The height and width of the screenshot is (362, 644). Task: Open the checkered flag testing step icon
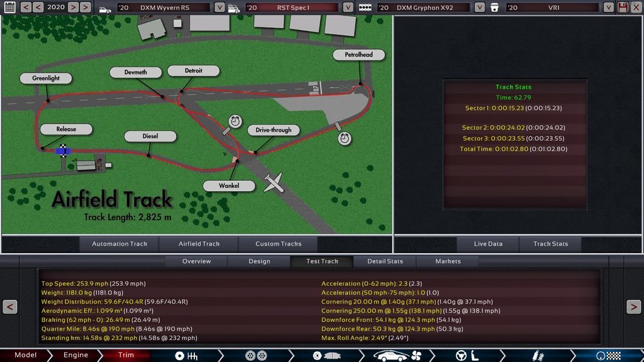(608, 355)
